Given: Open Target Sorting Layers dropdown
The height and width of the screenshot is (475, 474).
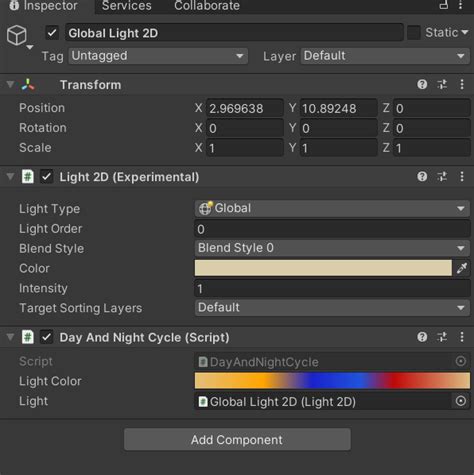Looking at the screenshot, I should pos(332,307).
